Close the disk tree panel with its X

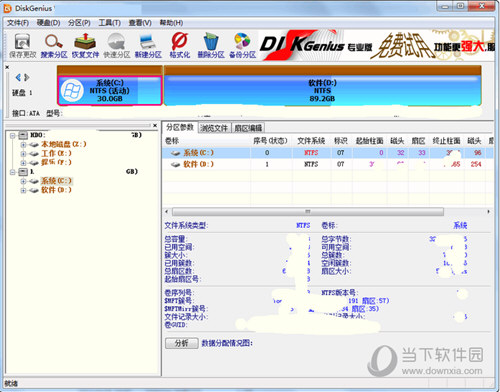[x=155, y=125]
